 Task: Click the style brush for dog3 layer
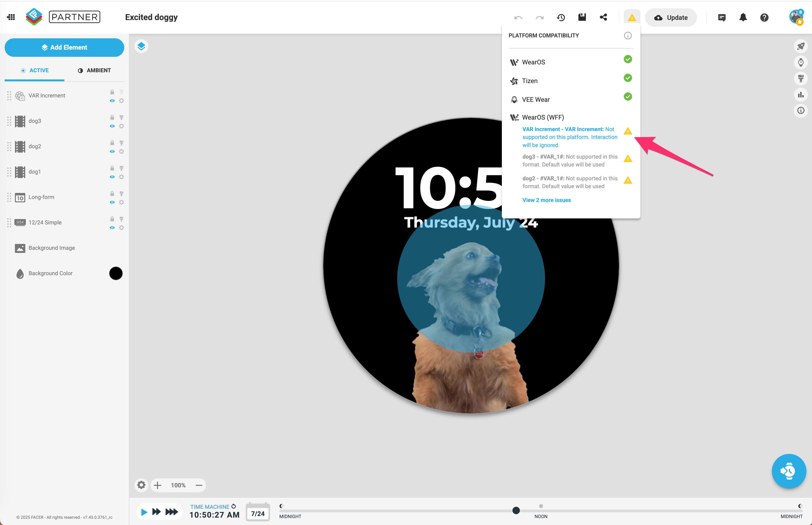121,117
